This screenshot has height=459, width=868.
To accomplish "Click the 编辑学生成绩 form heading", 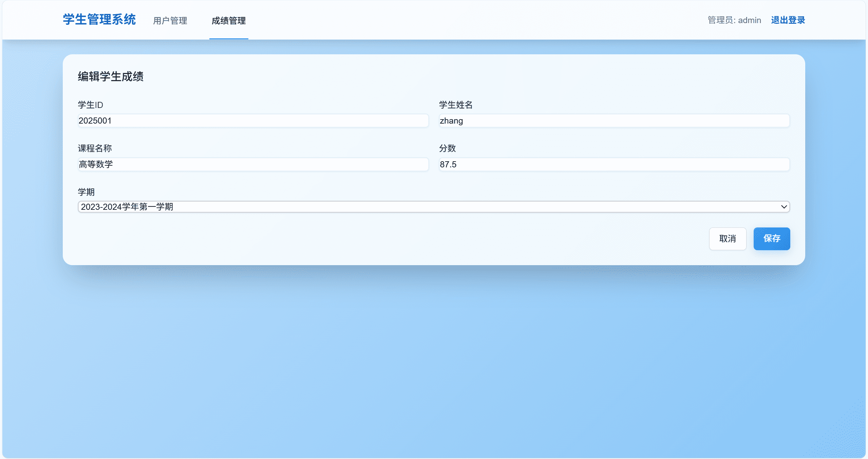I will [x=111, y=76].
